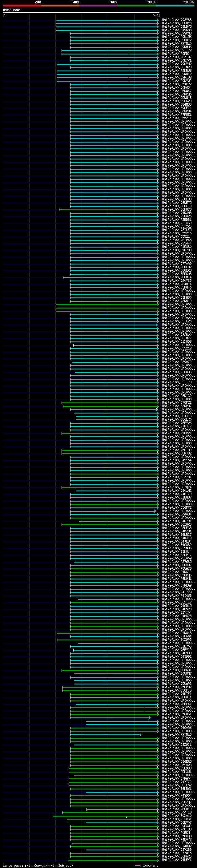197x868 pixels.
Task: Choose the UniRef100_P25444 entry
Action: 177,243
